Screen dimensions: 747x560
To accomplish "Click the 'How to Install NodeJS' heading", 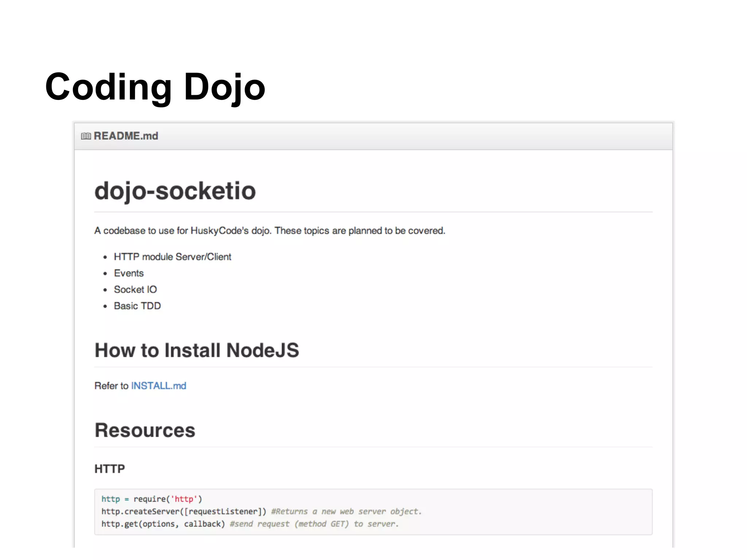I will (x=197, y=350).
